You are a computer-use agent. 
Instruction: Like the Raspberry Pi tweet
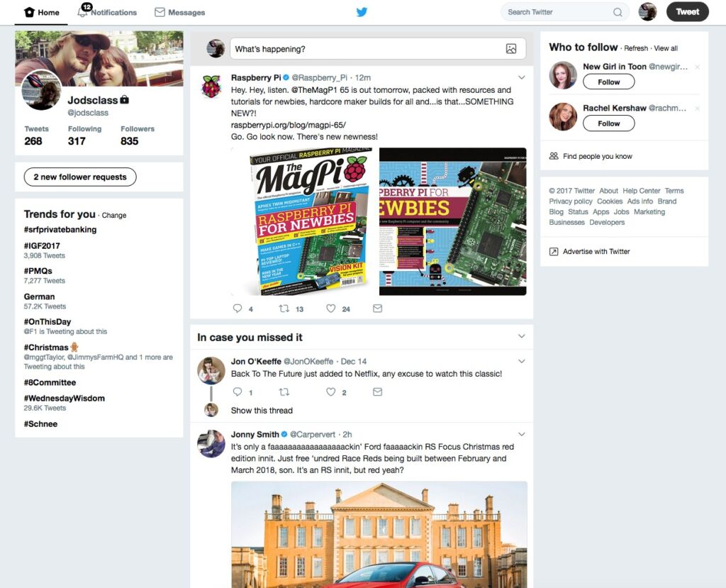coord(331,309)
